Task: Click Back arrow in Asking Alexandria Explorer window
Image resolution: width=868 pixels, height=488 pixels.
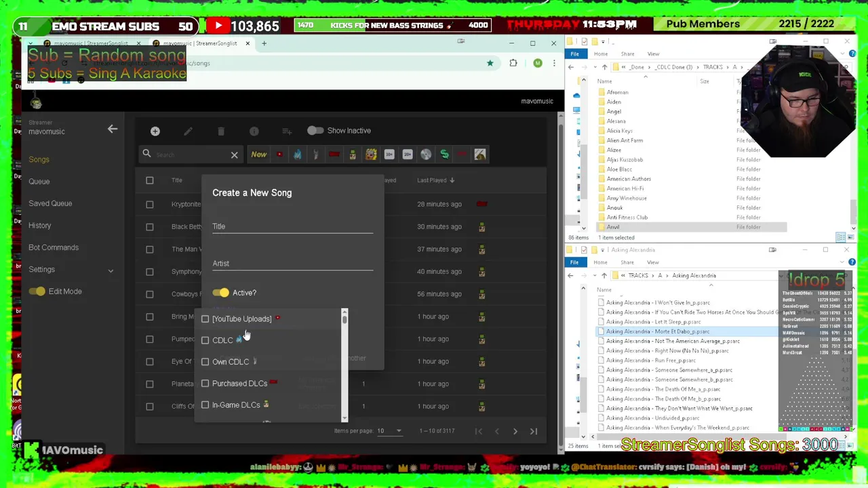Action: tap(570, 275)
